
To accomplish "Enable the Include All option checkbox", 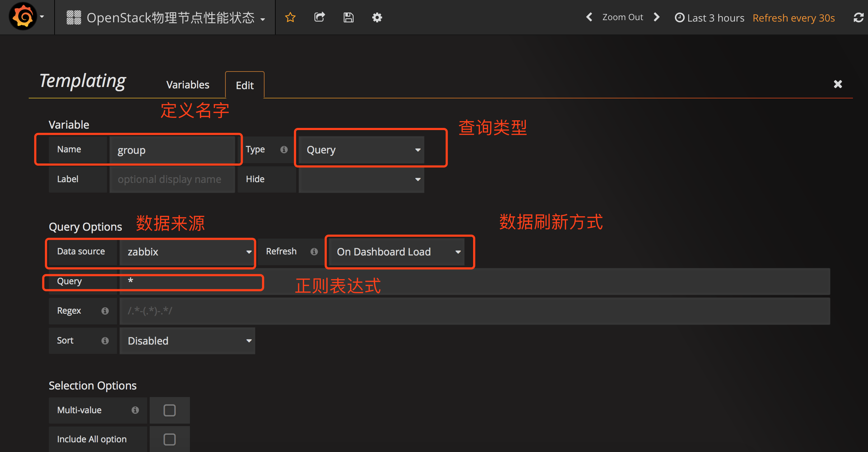I will tap(169, 439).
